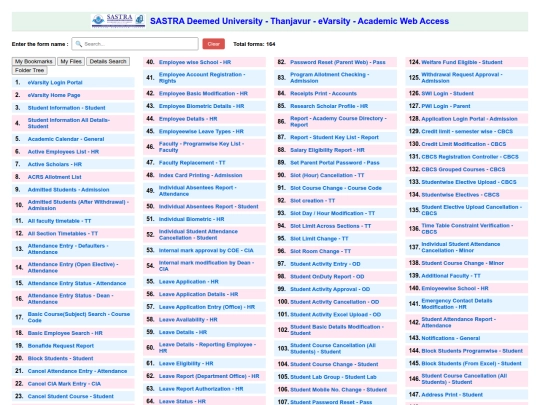Open Slot Room Change - TT
This screenshot has height=405, width=540.
point(320,251)
